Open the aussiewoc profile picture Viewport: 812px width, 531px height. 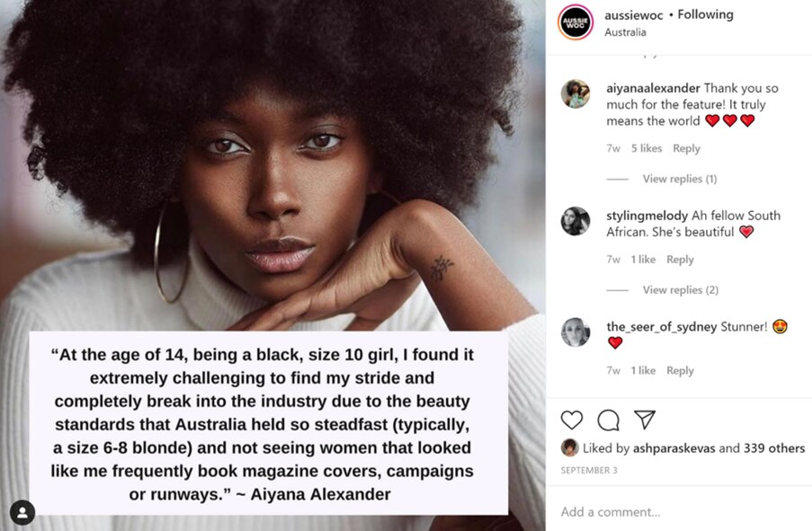tap(576, 22)
